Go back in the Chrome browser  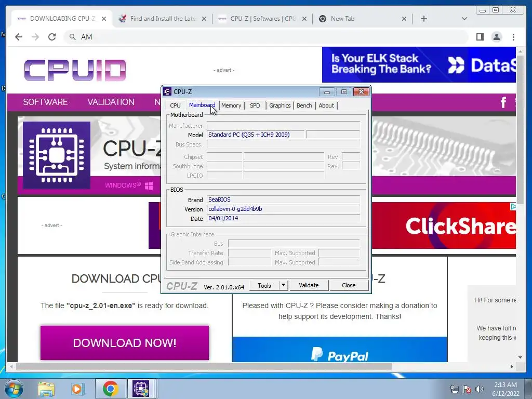click(x=19, y=37)
